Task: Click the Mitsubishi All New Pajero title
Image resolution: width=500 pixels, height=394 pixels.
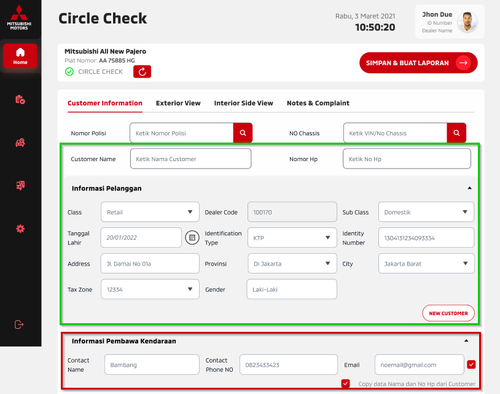Action: click(x=105, y=51)
